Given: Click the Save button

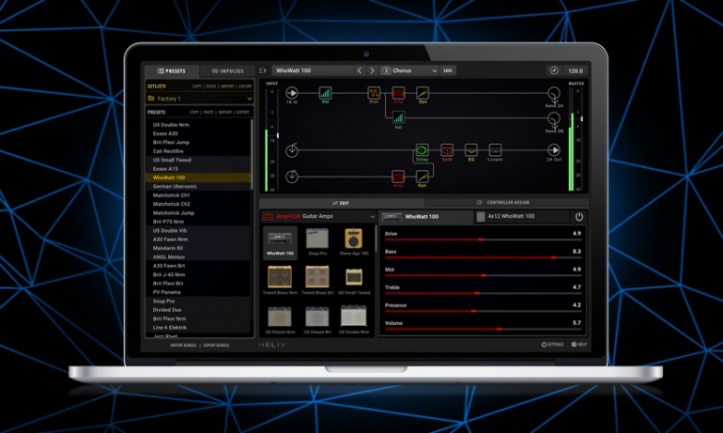Looking at the screenshot, I should [448, 71].
